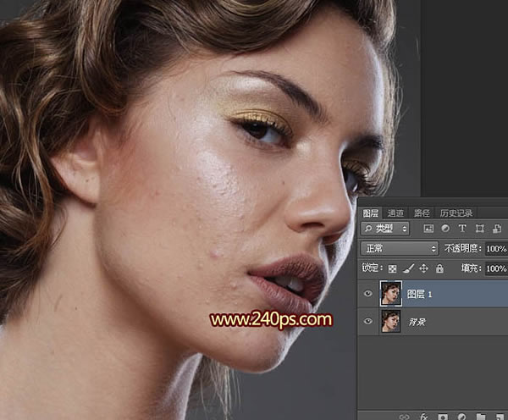Click the 不透明度 value field

pyautogui.click(x=497, y=248)
